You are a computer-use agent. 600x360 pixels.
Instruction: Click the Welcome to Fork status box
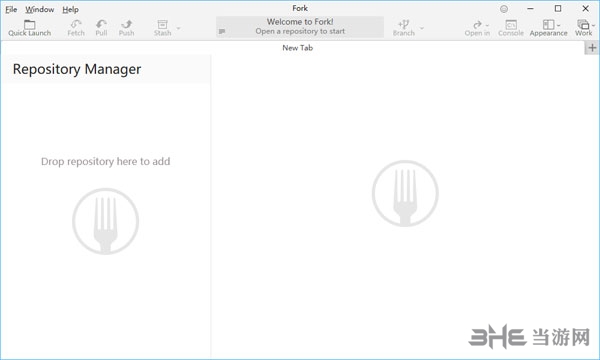[300, 27]
